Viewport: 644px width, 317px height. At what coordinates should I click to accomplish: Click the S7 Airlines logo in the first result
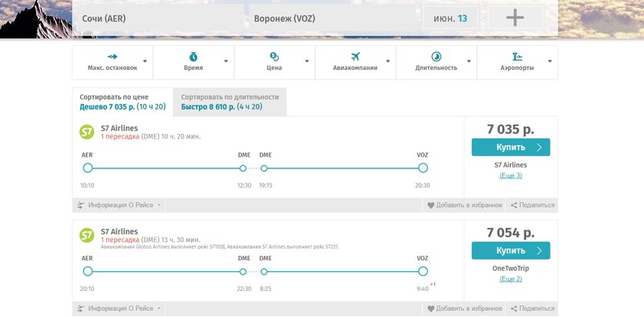coord(87,132)
